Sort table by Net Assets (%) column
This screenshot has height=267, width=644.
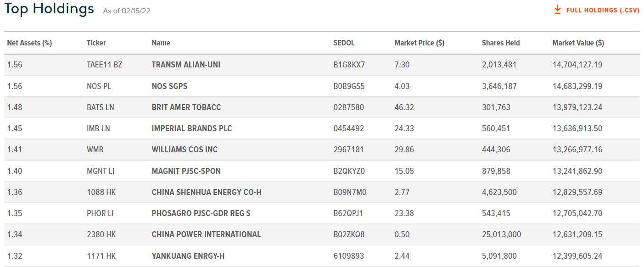point(29,43)
